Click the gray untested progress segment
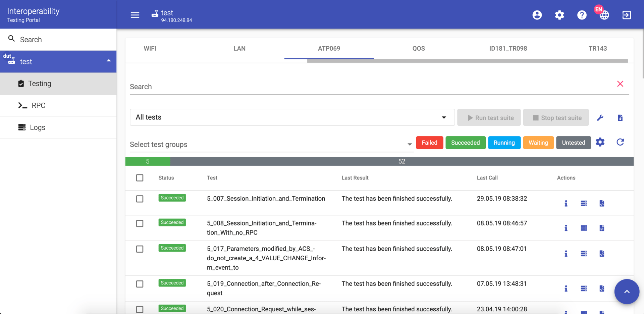 tap(402, 161)
